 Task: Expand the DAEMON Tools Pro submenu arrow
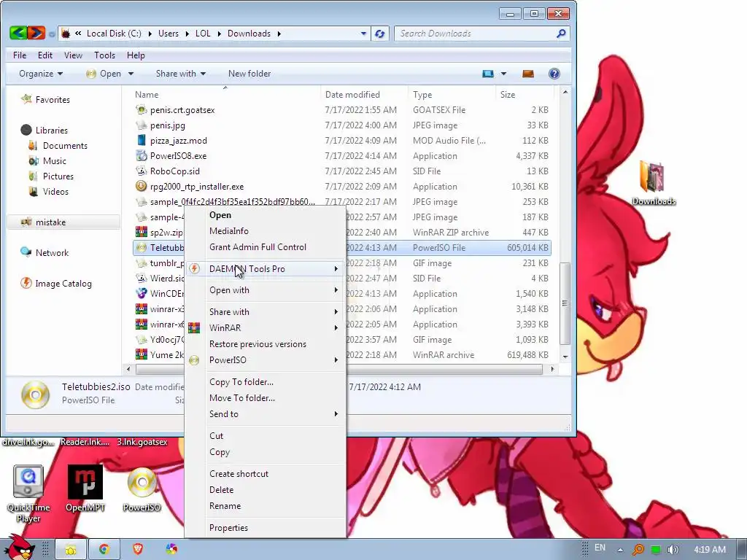click(x=336, y=269)
